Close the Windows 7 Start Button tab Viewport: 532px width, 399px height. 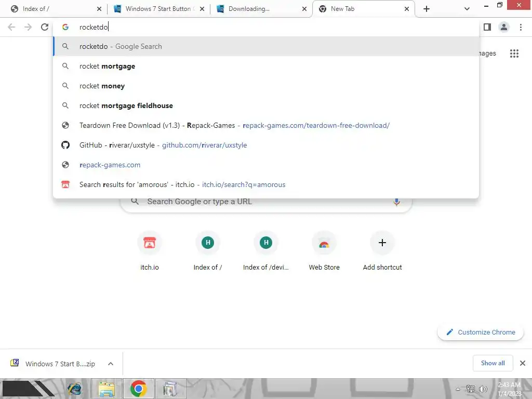[202, 9]
